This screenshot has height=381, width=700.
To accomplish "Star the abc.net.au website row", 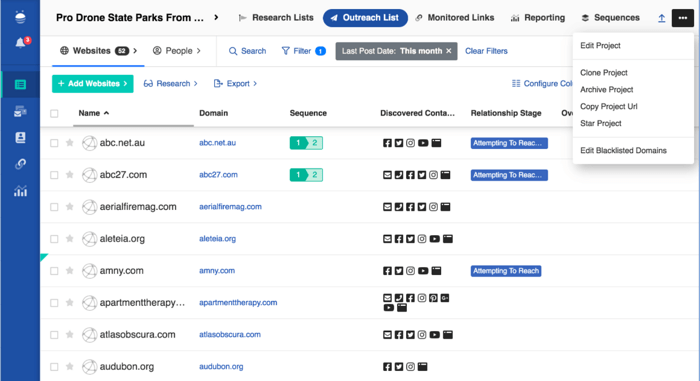I will [70, 143].
